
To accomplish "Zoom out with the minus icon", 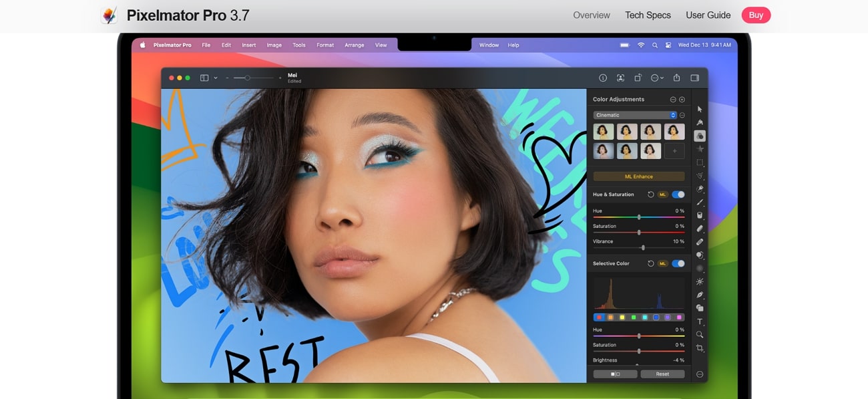I will pos(227,78).
